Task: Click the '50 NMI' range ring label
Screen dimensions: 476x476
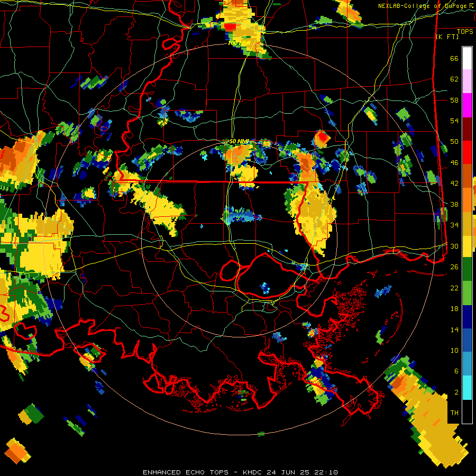Action: (x=239, y=141)
